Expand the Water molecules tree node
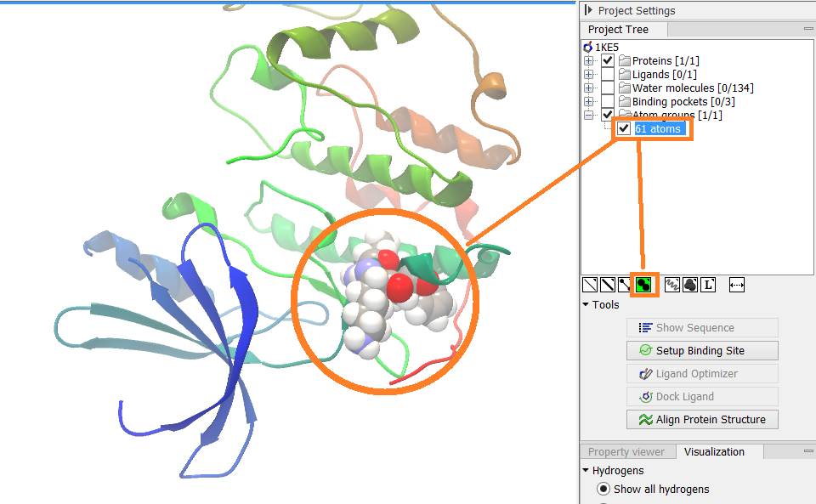 tap(589, 88)
